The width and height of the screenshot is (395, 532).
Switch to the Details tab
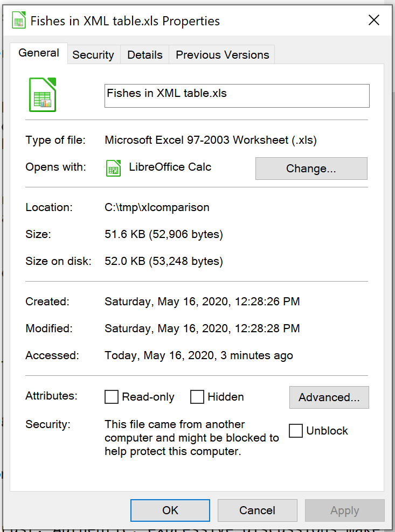(145, 54)
